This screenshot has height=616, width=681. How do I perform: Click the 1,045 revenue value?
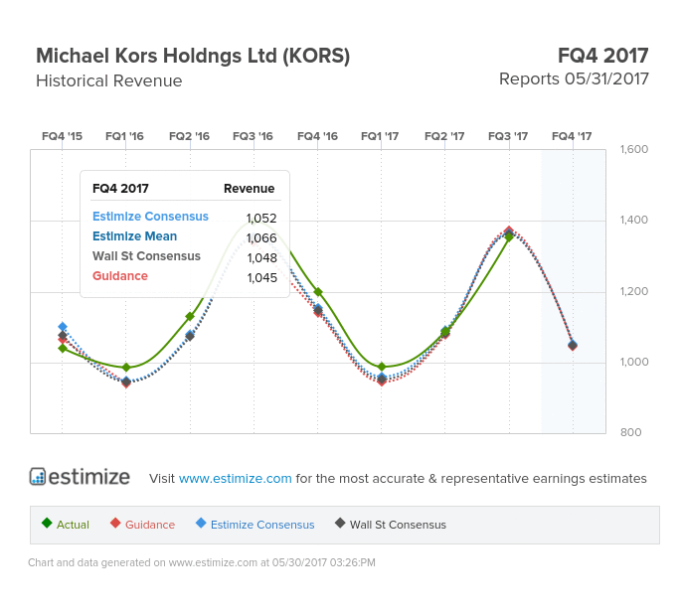click(261, 278)
